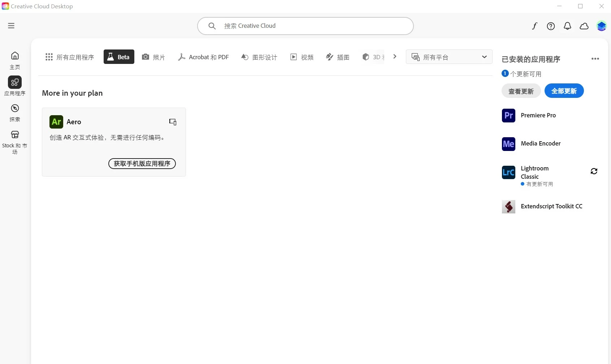The height and width of the screenshot is (364, 611).
Task: Update Lightroom Classic via refresh icon
Action: tap(594, 171)
